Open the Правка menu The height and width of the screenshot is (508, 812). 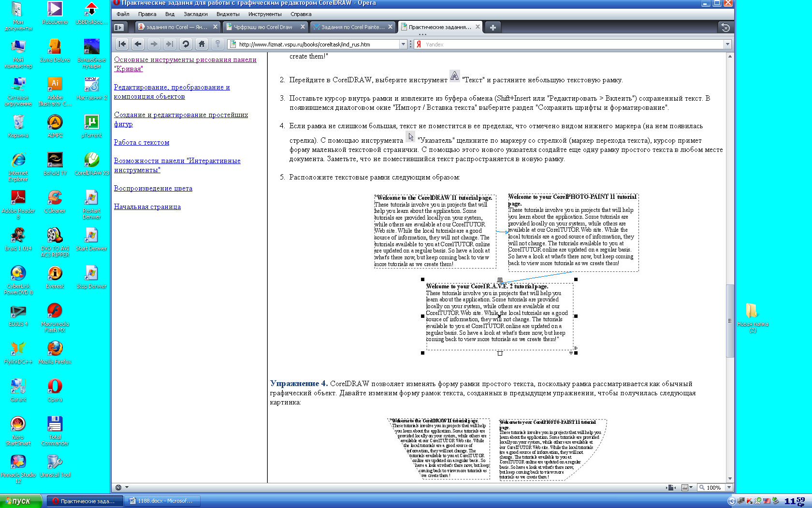[x=147, y=14]
